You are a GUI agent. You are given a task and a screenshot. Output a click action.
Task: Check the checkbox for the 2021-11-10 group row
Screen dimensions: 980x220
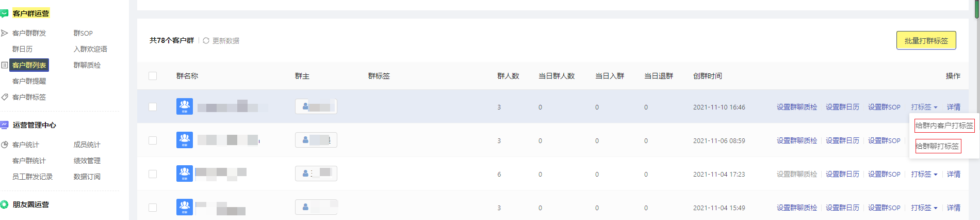click(153, 107)
